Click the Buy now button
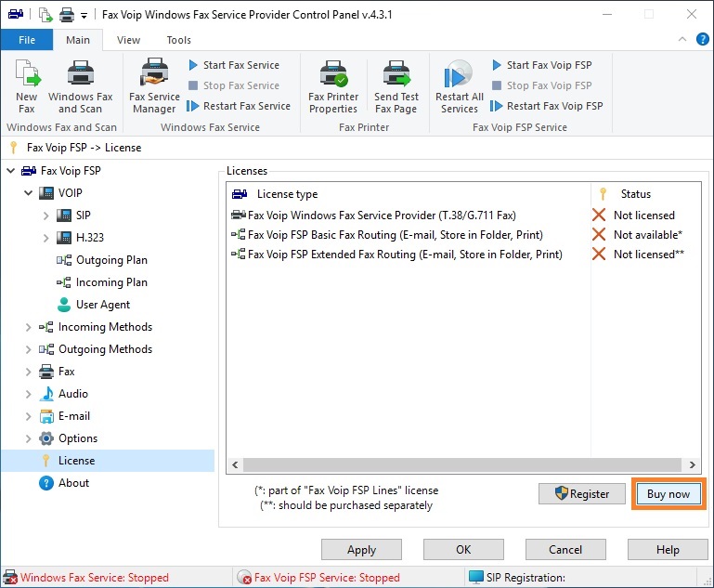Viewport: 714px width, 588px height. (x=669, y=494)
